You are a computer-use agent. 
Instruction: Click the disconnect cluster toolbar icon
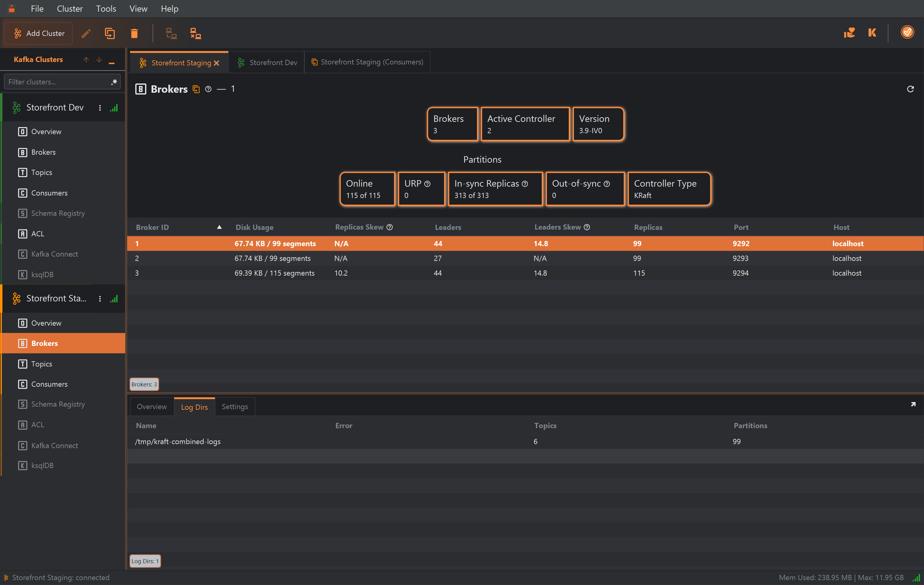click(x=196, y=33)
